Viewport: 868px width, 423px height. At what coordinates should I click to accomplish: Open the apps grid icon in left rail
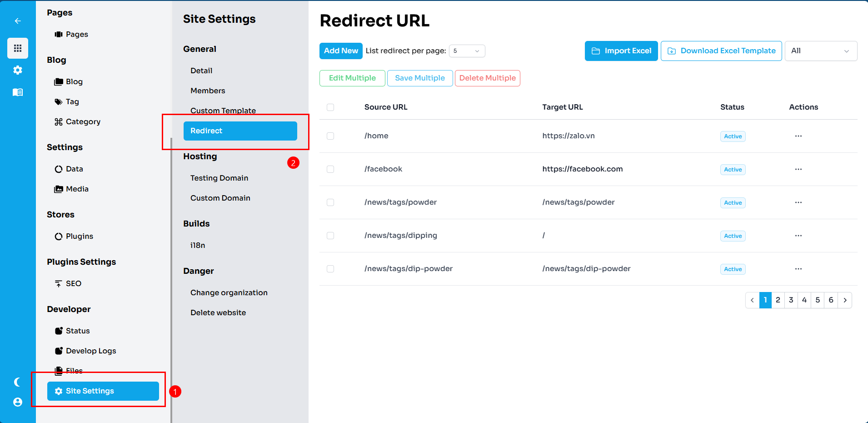pos(18,48)
